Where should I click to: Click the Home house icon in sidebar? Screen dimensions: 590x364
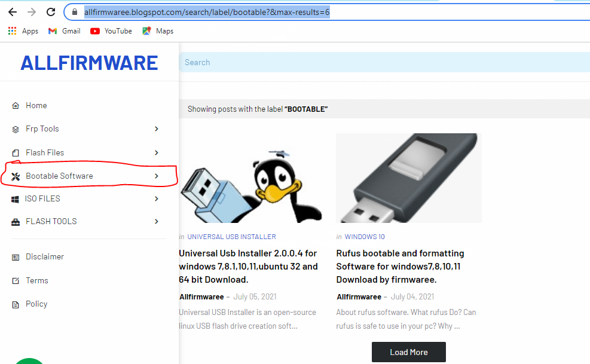tap(16, 105)
